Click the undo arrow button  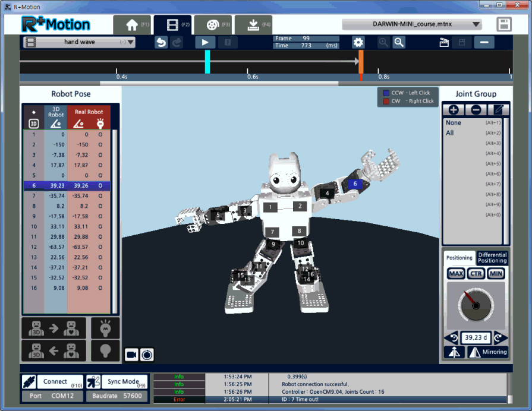pyautogui.click(x=161, y=42)
